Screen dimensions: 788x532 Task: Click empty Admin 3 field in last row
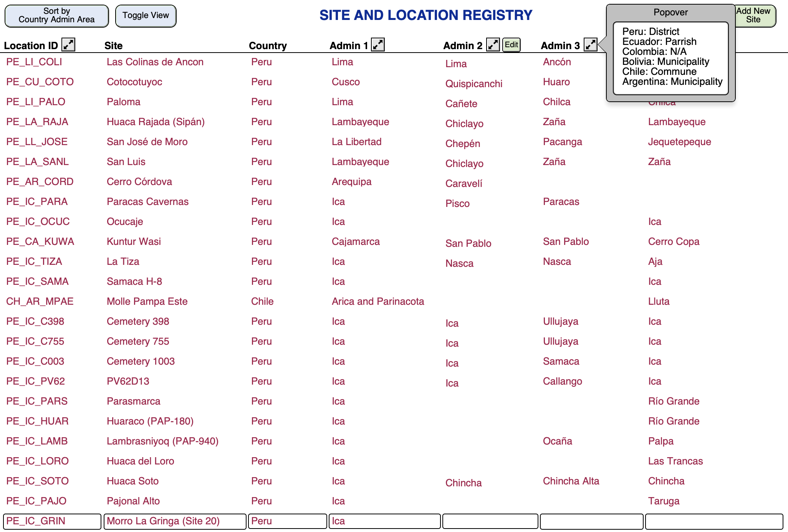tap(591, 521)
